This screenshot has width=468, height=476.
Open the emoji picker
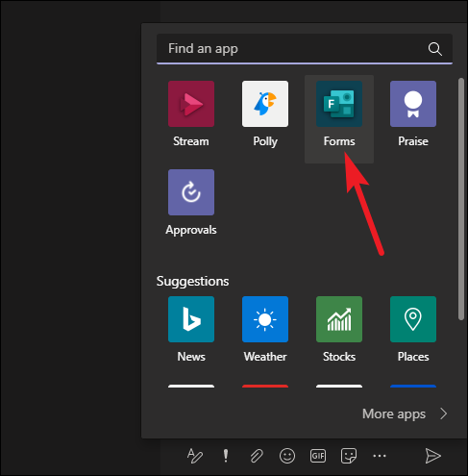[287, 456]
